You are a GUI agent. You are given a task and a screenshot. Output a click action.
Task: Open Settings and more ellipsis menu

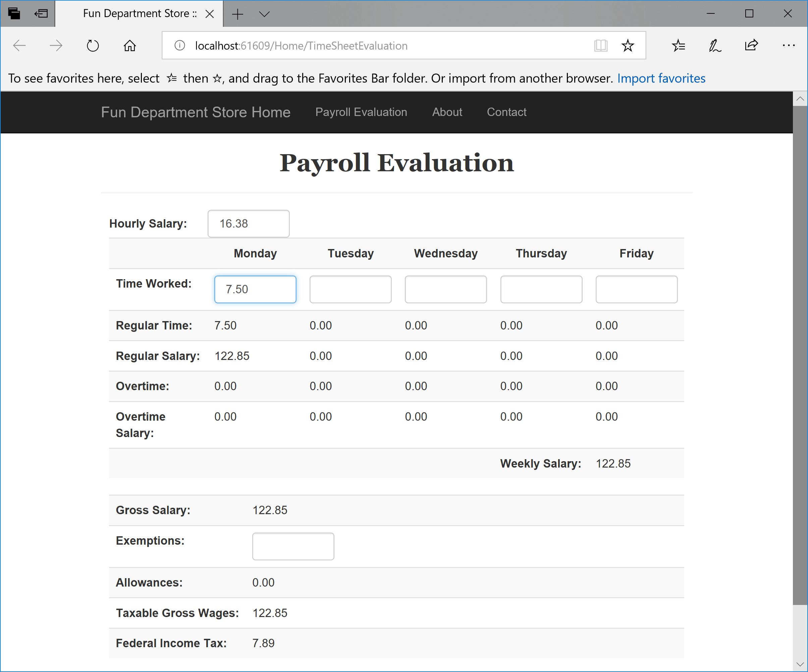(x=788, y=46)
